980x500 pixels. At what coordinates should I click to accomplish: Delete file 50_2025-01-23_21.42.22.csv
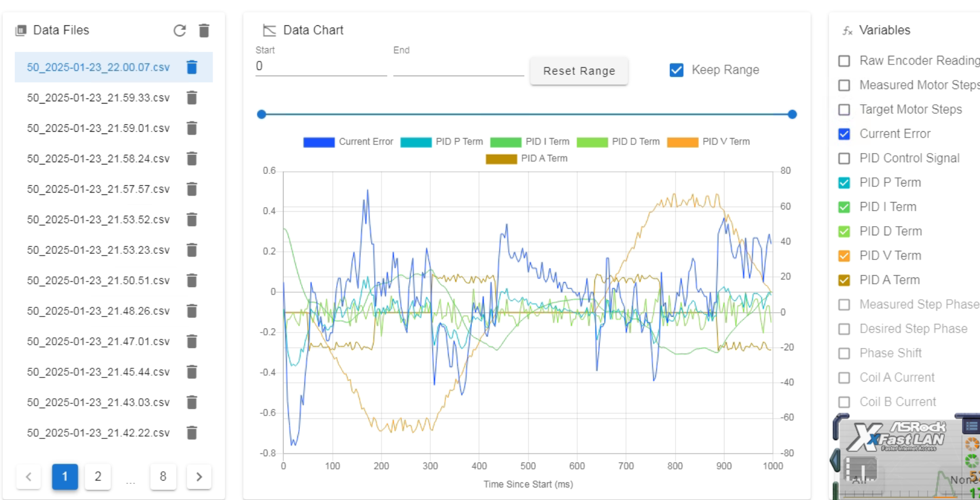pos(192,433)
